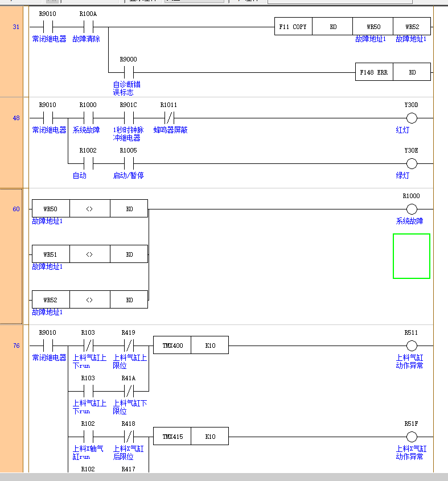Select the R1005 启动/暂停 contact
Screen dimensions: 448x481
pyautogui.click(x=129, y=164)
